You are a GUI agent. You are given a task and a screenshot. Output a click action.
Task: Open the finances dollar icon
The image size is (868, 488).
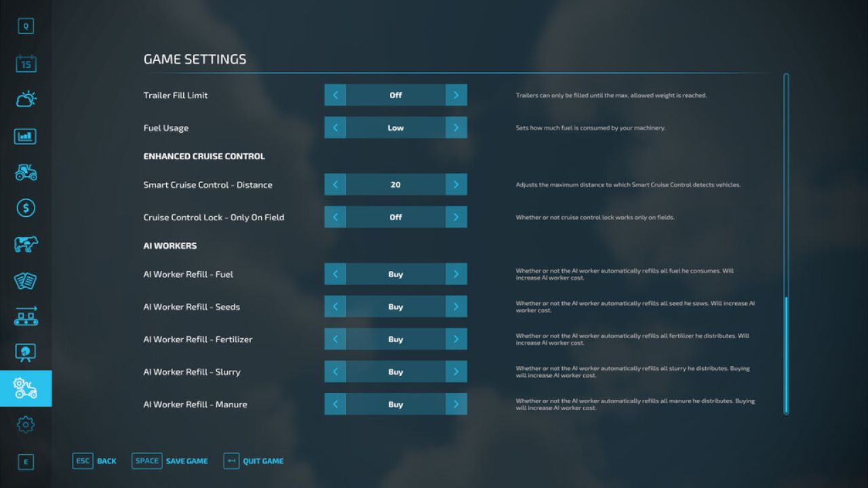26,208
